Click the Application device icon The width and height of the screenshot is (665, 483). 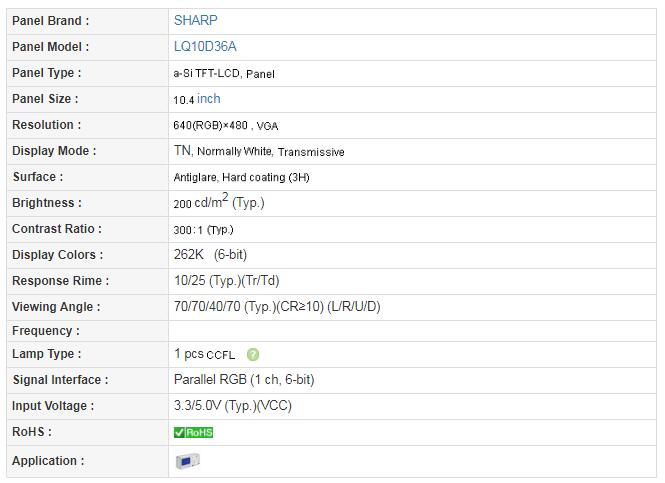coord(187,461)
